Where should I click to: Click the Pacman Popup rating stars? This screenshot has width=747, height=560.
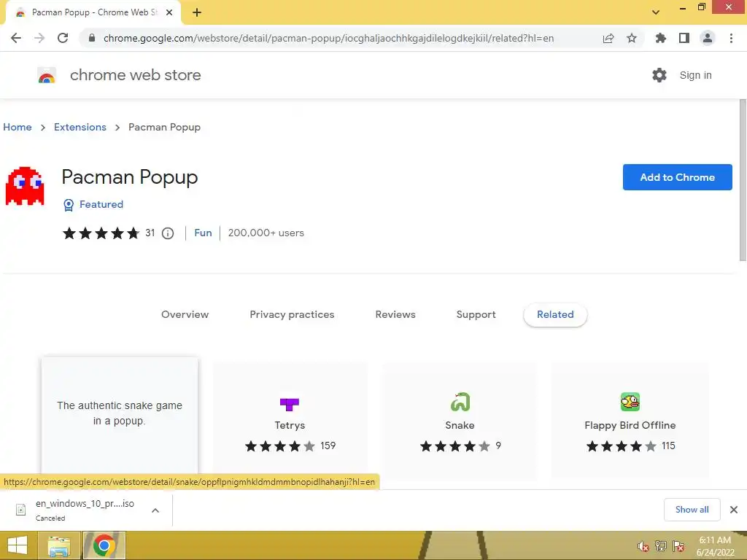tap(101, 233)
